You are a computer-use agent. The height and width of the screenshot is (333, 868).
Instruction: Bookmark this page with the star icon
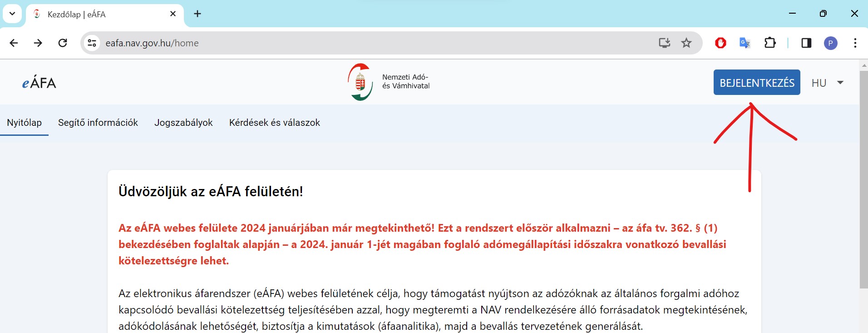686,43
